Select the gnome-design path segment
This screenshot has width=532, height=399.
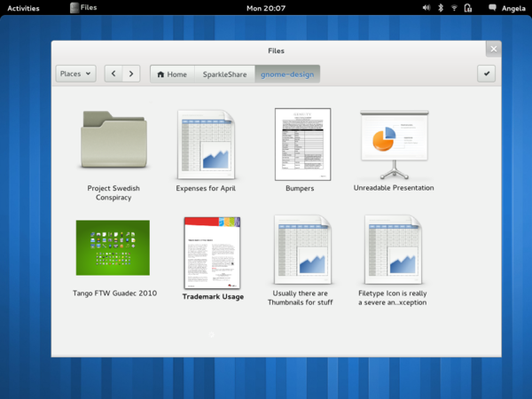[287, 74]
